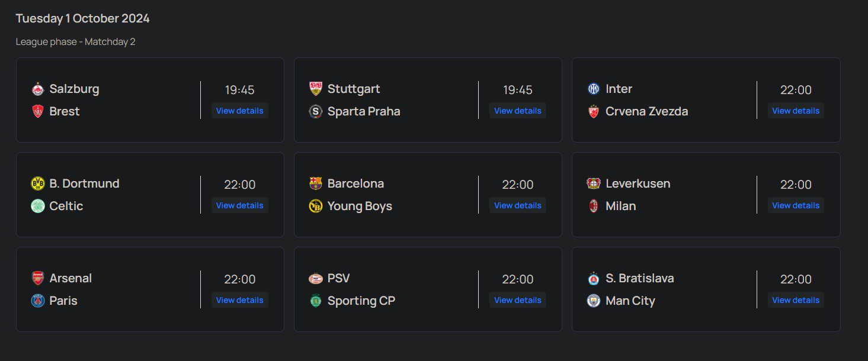This screenshot has width=868, height=361.
Task: Click the Celtic club crest
Action: tap(38, 207)
